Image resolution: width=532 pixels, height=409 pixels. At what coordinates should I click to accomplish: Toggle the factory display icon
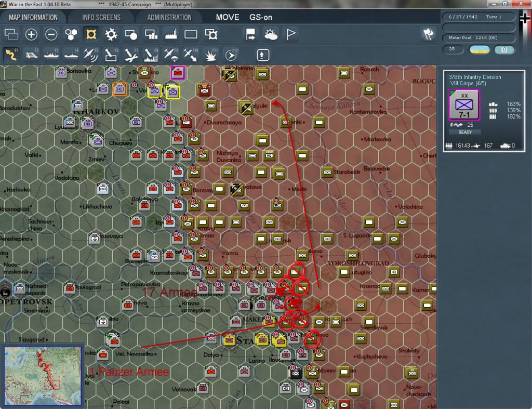[x=171, y=34]
